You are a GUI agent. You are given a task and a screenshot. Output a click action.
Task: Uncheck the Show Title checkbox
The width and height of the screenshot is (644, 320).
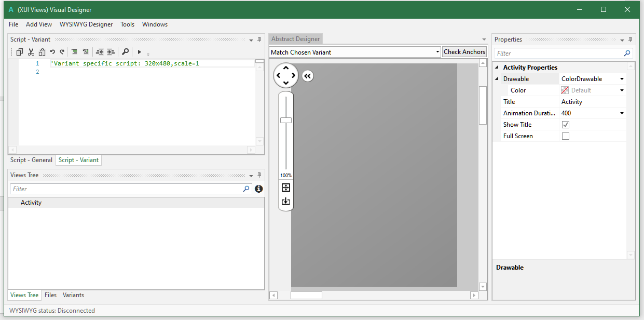pyautogui.click(x=566, y=125)
